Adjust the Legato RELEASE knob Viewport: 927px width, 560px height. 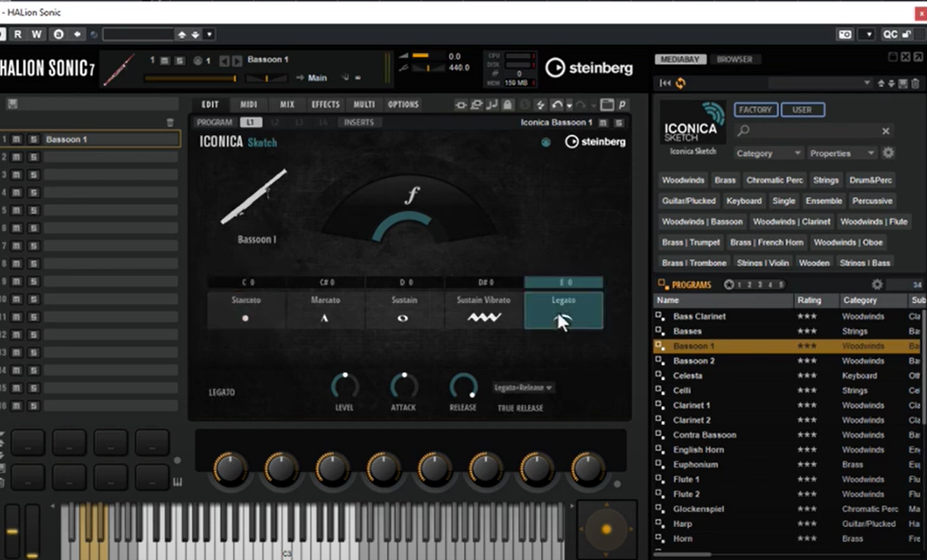462,386
